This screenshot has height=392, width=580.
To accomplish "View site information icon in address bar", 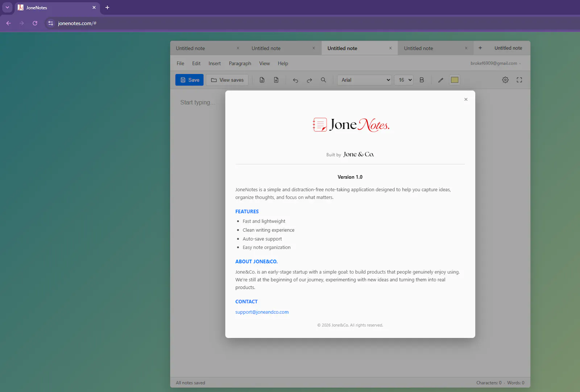I will [x=51, y=23].
